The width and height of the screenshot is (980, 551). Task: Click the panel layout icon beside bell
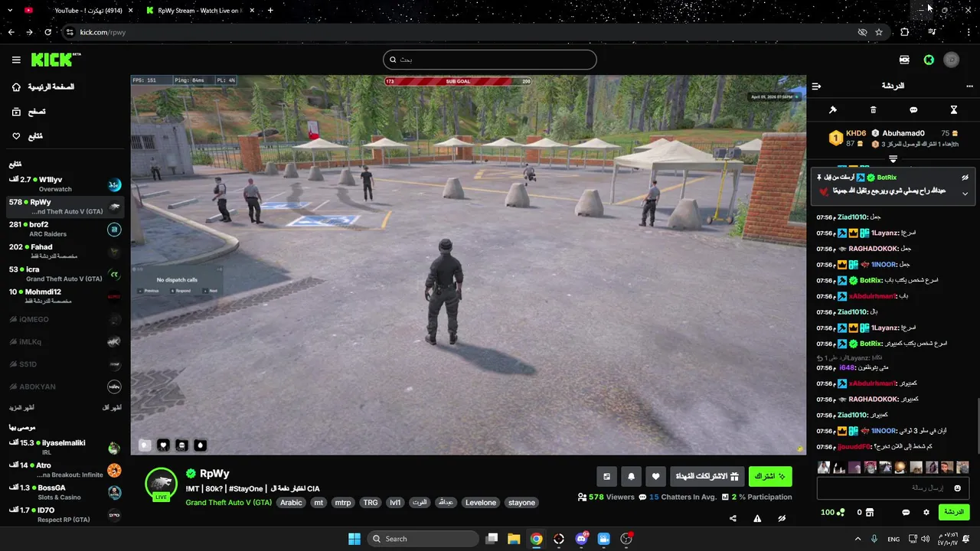click(607, 476)
